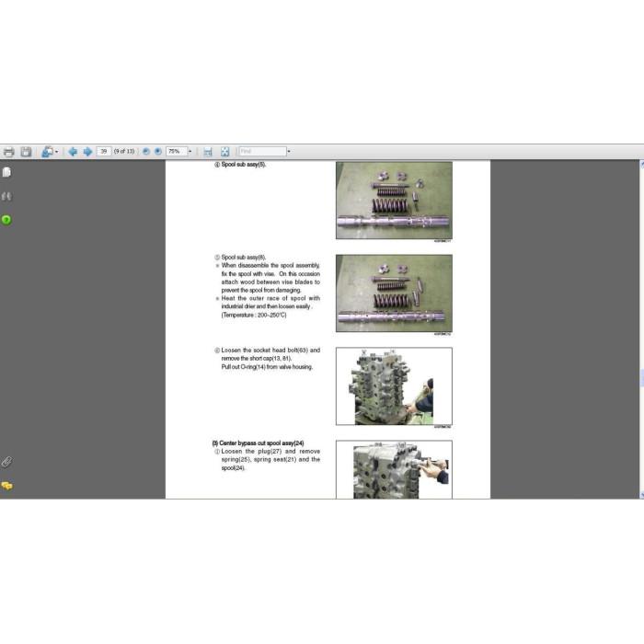
Task: Open the search binoculars panel in the sidebar
Action: point(6,196)
